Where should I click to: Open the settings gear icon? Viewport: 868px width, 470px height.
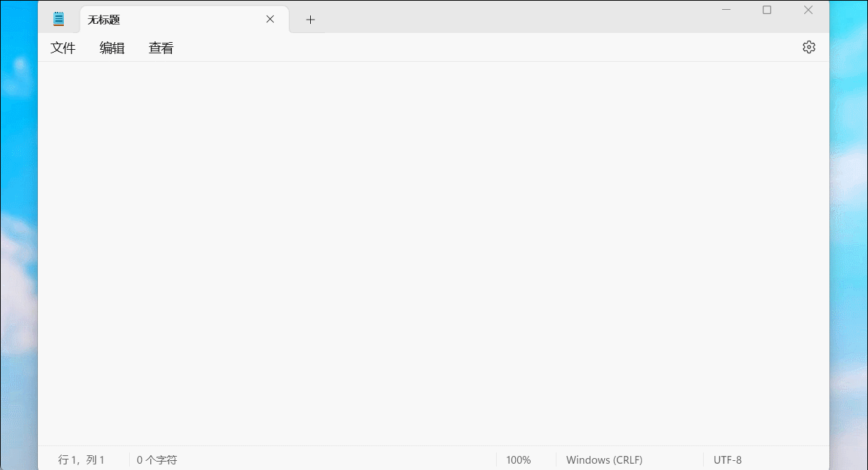pyautogui.click(x=809, y=47)
